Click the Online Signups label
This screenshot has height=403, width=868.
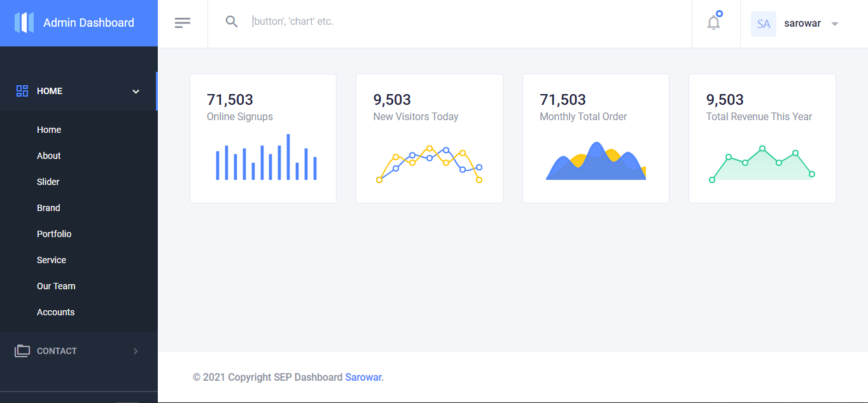pyautogui.click(x=240, y=116)
